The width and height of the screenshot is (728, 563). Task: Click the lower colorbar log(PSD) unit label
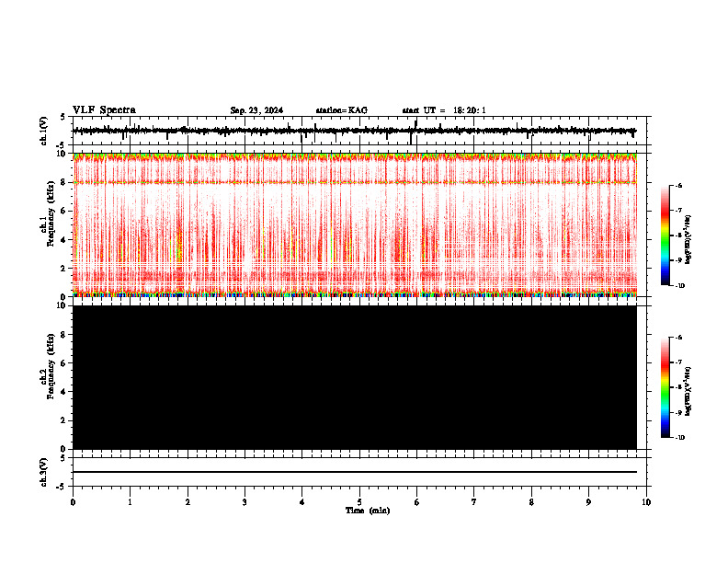pos(688,392)
